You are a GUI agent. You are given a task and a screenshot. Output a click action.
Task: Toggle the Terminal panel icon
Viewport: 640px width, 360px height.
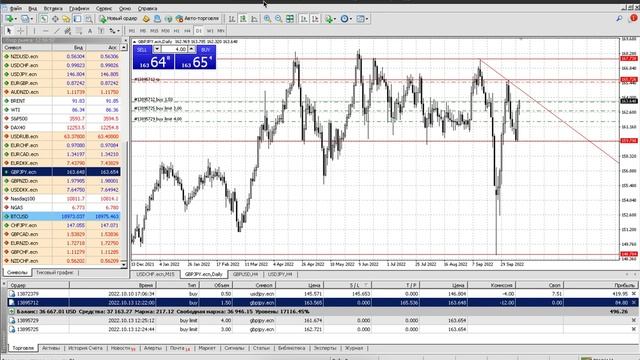[77, 19]
